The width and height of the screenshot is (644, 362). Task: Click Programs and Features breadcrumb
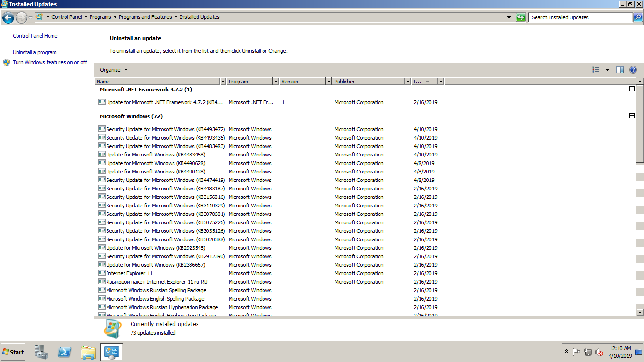click(x=145, y=17)
